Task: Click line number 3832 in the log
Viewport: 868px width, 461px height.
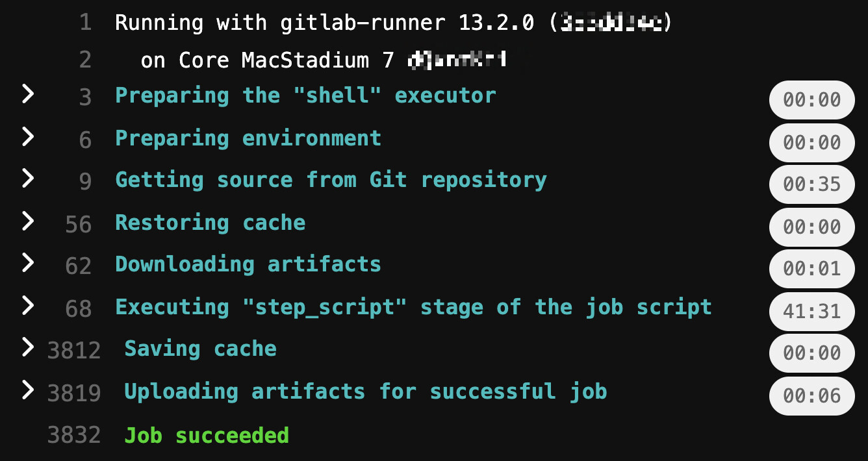Action: point(73,435)
